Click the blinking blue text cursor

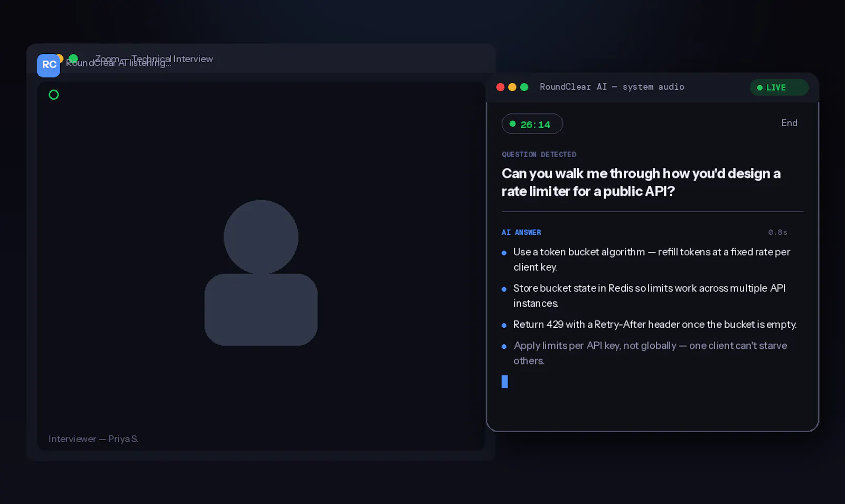[x=504, y=382]
